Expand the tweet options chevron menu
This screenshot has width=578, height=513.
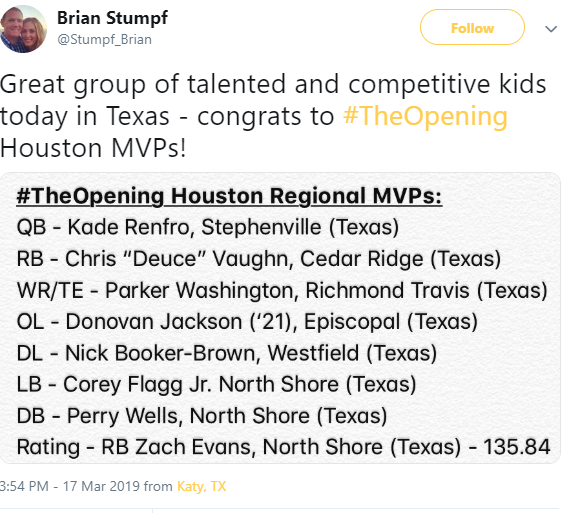tap(551, 29)
